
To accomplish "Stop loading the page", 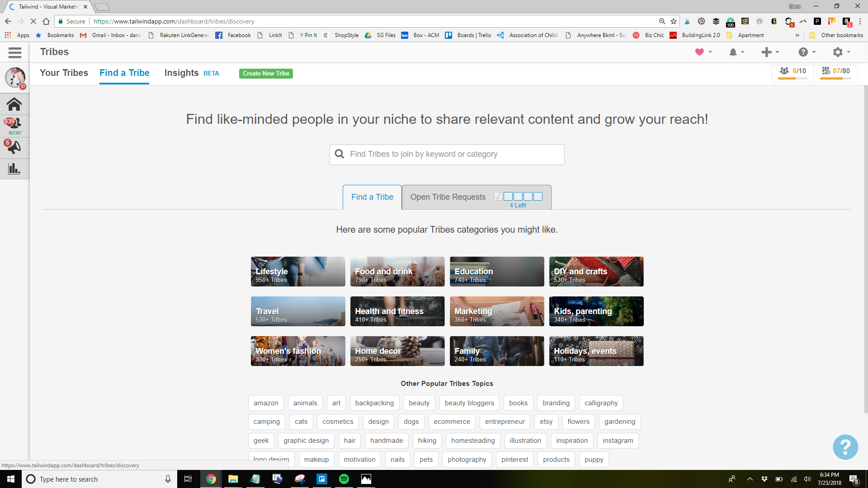I will (x=33, y=21).
